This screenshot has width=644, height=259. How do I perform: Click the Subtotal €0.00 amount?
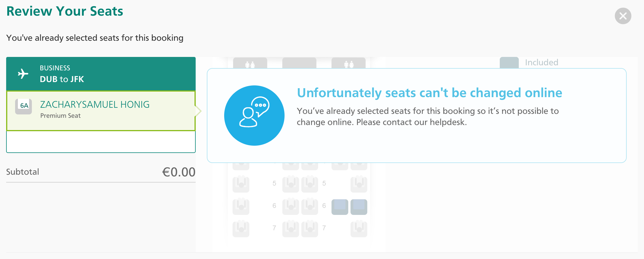pos(179,172)
